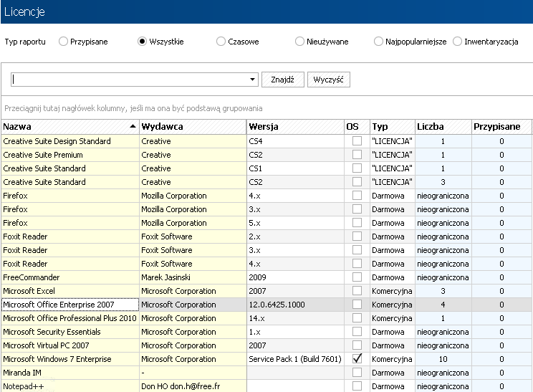533x392 pixels.
Task: Check OS box for Creative Suite Design Standard
Action: 357,140
